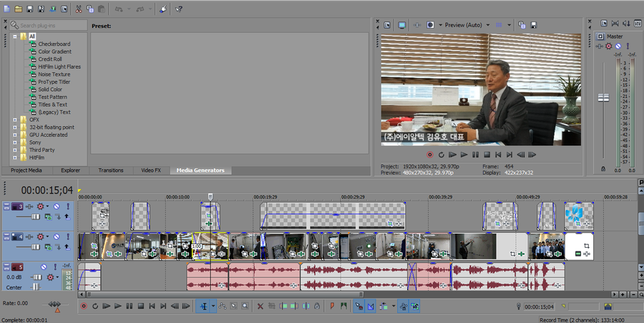Switch to the Video FX tab

pyautogui.click(x=151, y=170)
